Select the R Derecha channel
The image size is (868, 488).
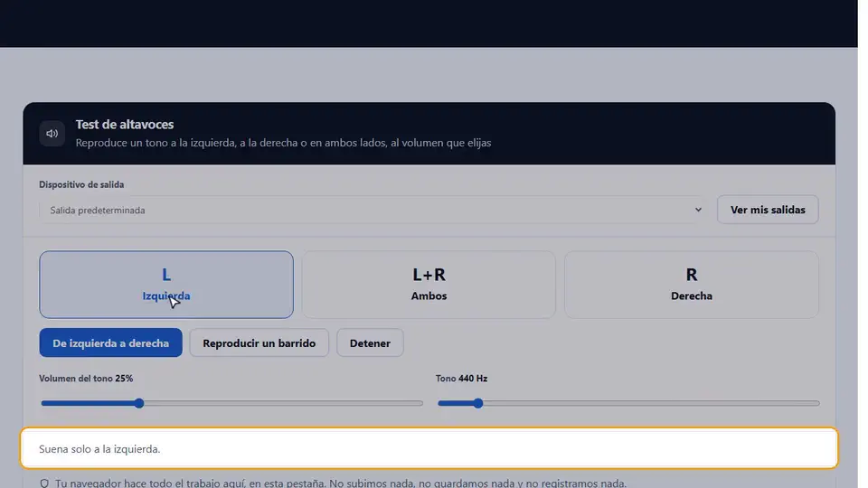[692, 285]
